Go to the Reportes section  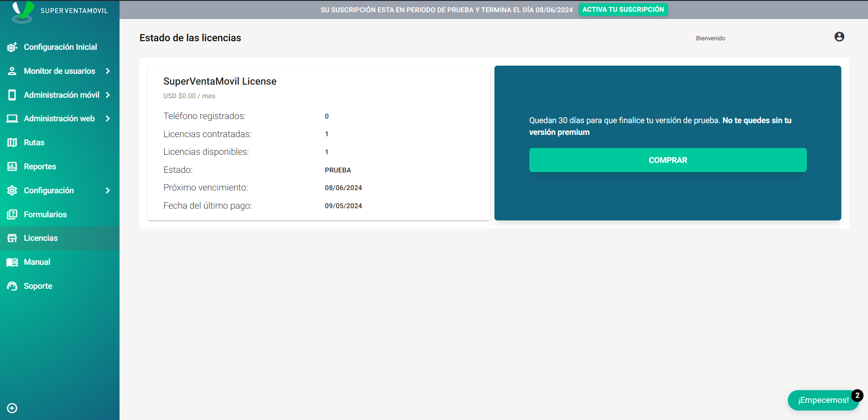[60, 167]
